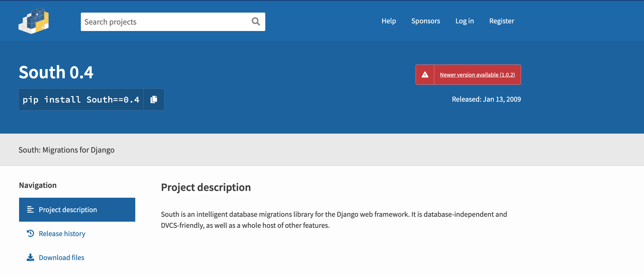
Task: Click the Release history clock icon
Action: tap(30, 234)
